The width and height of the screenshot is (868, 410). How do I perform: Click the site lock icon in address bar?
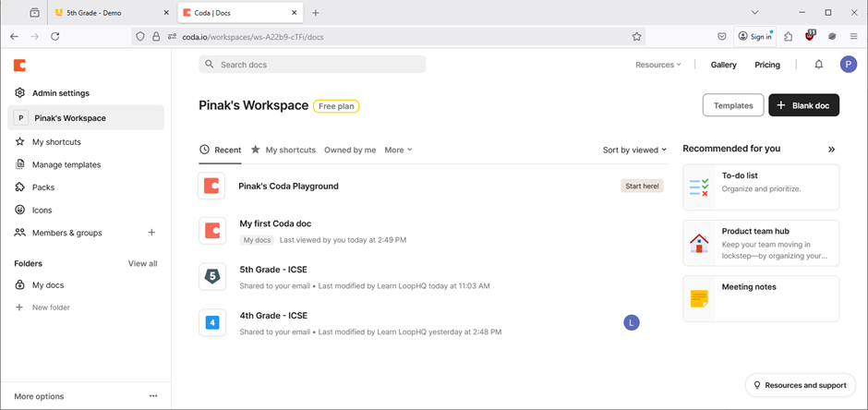156,37
